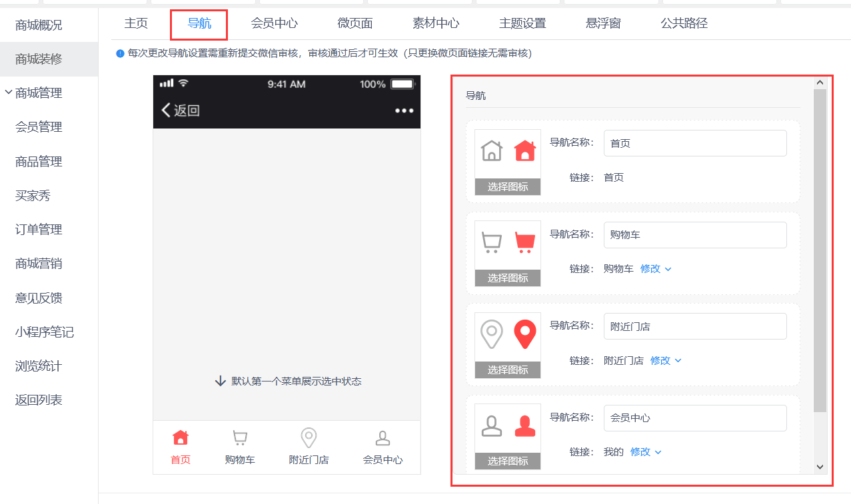
Task: Tap the back arrow in phone preview
Action: (166, 111)
